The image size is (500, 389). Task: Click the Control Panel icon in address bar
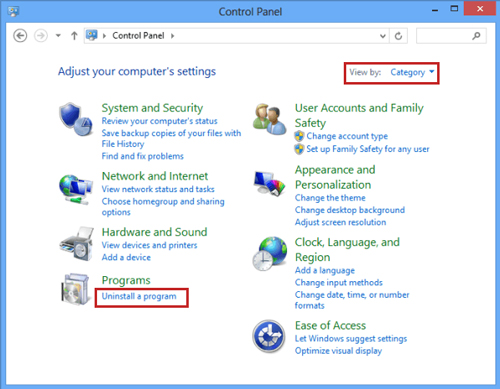click(91, 35)
